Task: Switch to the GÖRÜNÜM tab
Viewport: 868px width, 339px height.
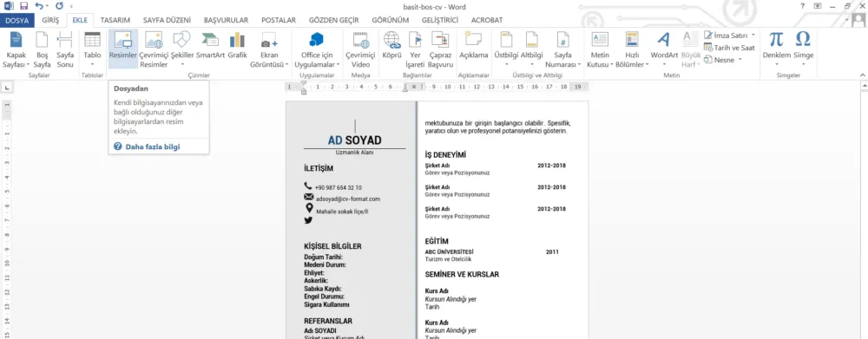Action: coord(391,20)
